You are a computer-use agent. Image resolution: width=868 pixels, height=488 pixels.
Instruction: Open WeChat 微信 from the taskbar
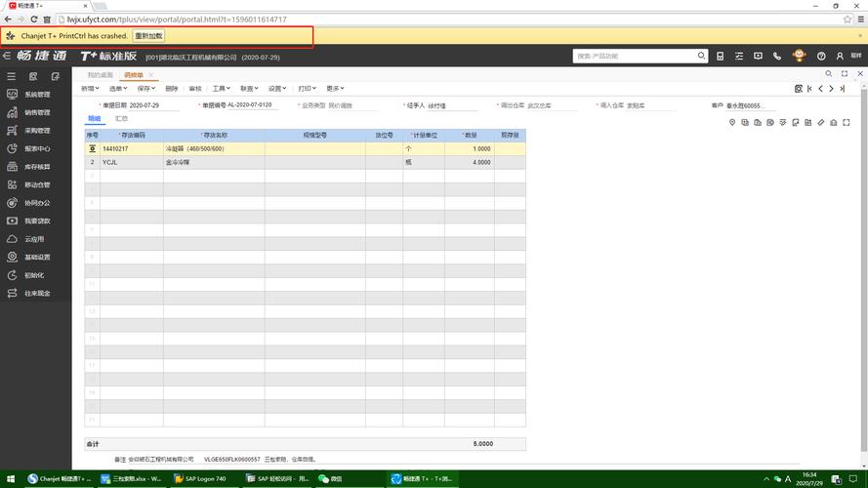331,479
